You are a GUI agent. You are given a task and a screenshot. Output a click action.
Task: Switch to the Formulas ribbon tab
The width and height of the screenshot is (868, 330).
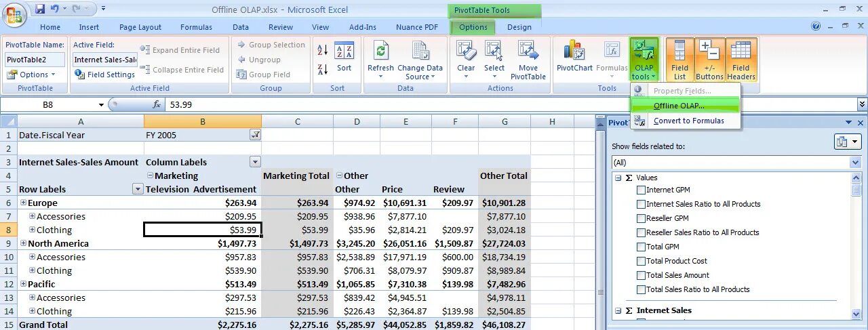196,27
